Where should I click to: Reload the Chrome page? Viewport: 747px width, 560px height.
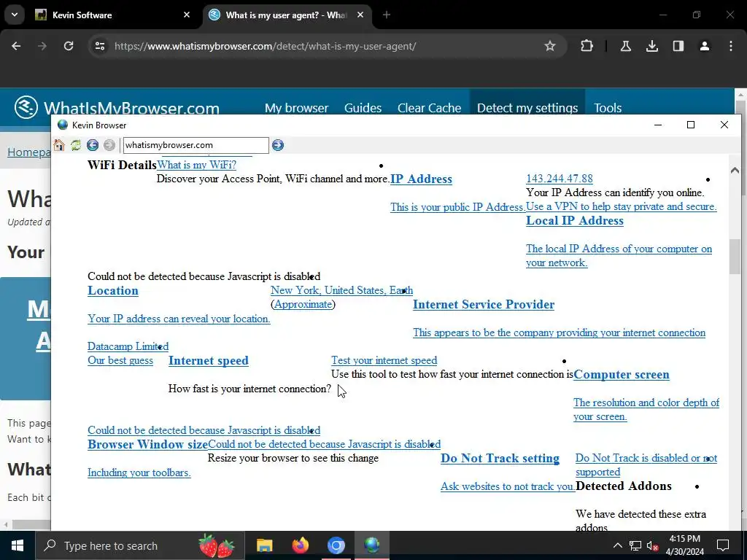pyautogui.click(x=69, y=46)
